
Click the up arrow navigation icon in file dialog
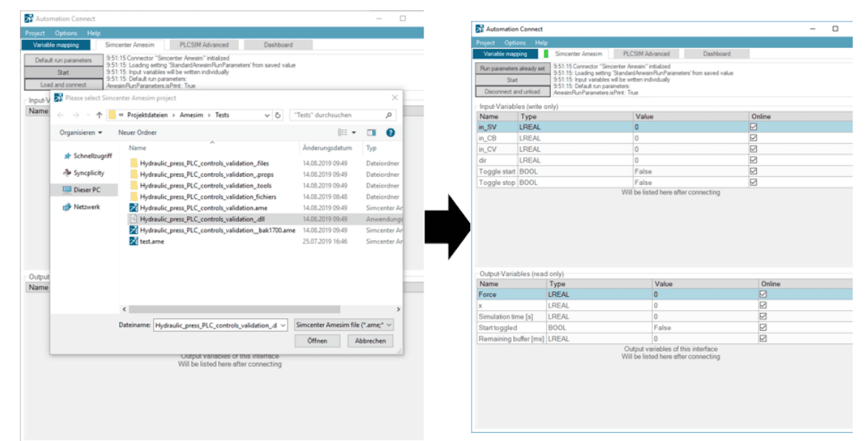click(99, 115)
